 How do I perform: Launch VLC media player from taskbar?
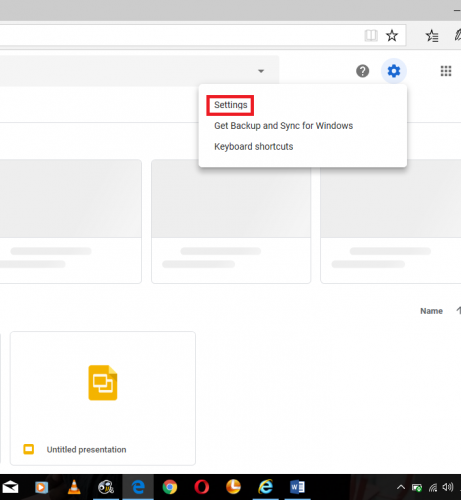[74, 487]
